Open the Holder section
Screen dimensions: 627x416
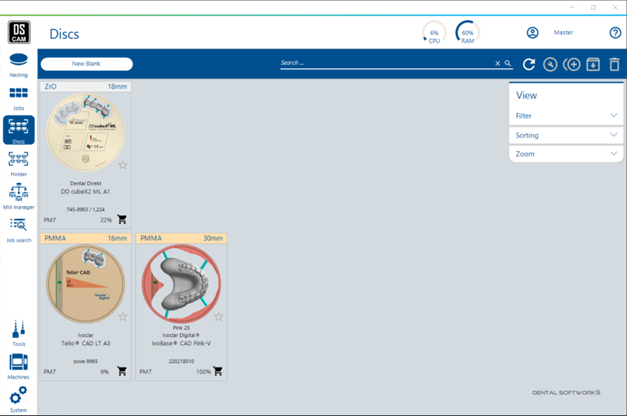pyautogui.click(x=18, y=162)
